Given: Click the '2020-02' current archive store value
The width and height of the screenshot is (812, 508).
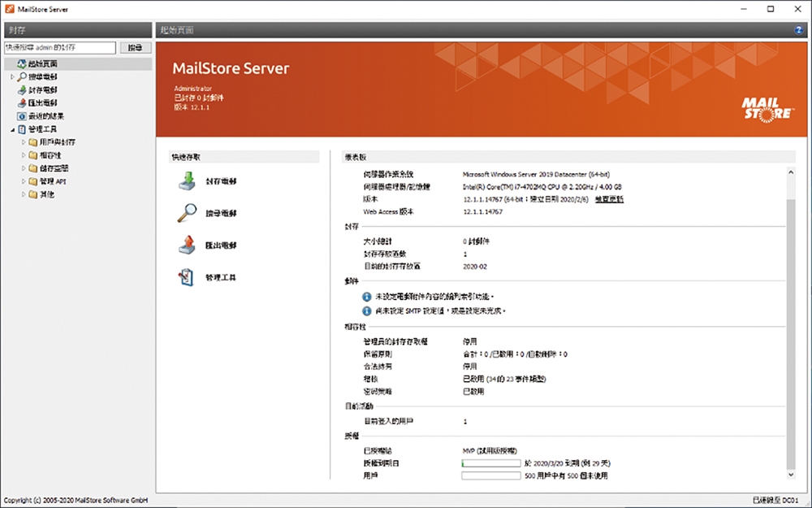Looking at the screenshot, I should [475, 267].
